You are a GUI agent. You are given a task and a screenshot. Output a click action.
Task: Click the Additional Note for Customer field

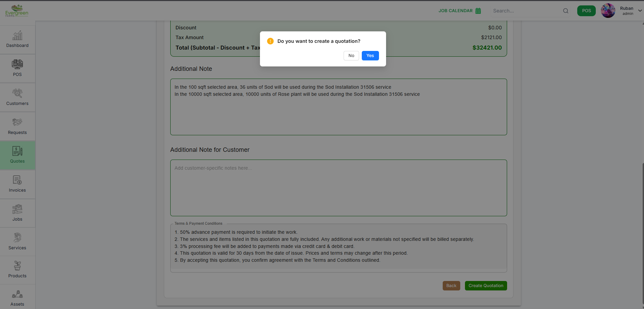[339, 188]
